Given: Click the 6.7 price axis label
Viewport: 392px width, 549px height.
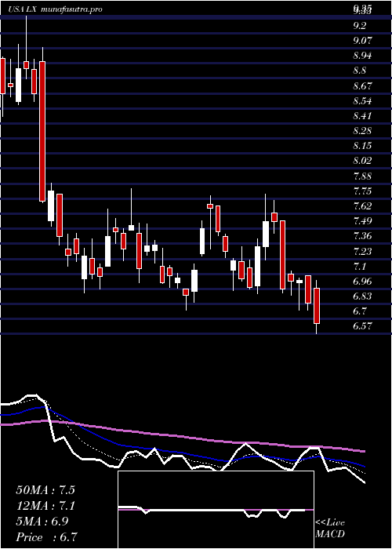Looking at the screenshot, I should (360, 311).
